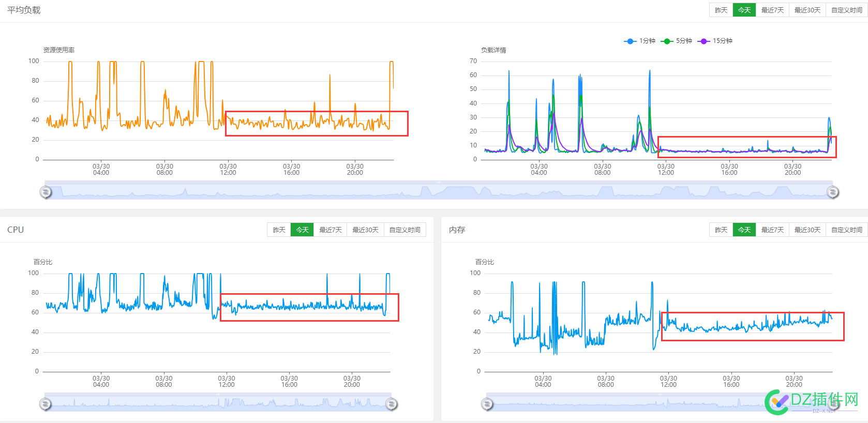Open 自定义时间 in 平均负载 panel
Screen dimensions: 868x423
pyautogui.click(x=847, y=10)
